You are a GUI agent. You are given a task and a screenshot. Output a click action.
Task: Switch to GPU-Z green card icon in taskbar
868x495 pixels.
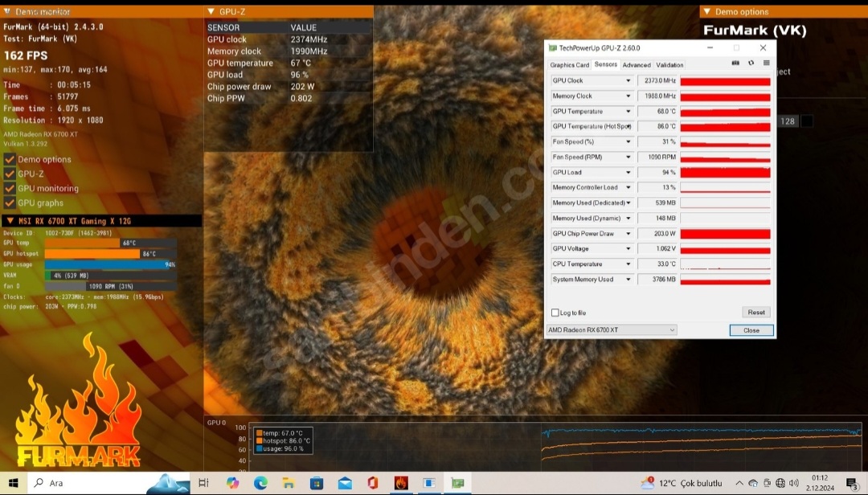point(457,483)
